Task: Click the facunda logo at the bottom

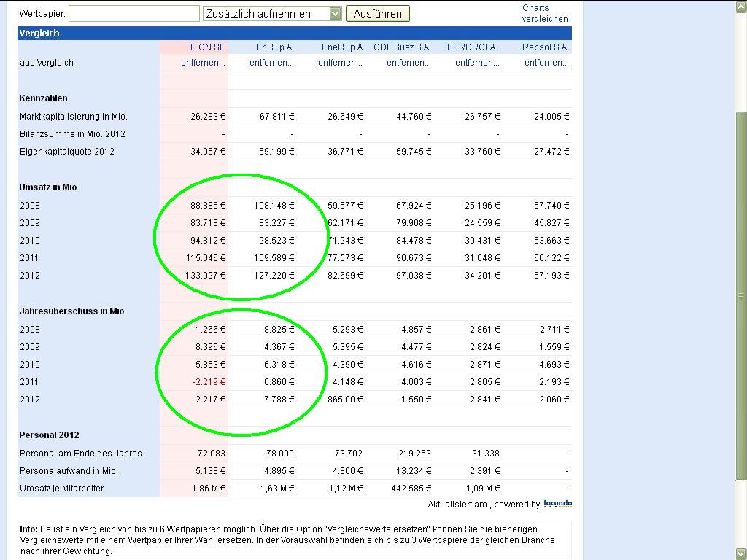Action: [x=557, y=504]
